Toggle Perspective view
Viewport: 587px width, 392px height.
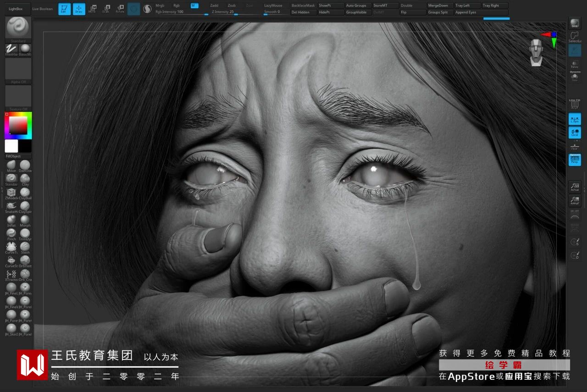(575, 160)
